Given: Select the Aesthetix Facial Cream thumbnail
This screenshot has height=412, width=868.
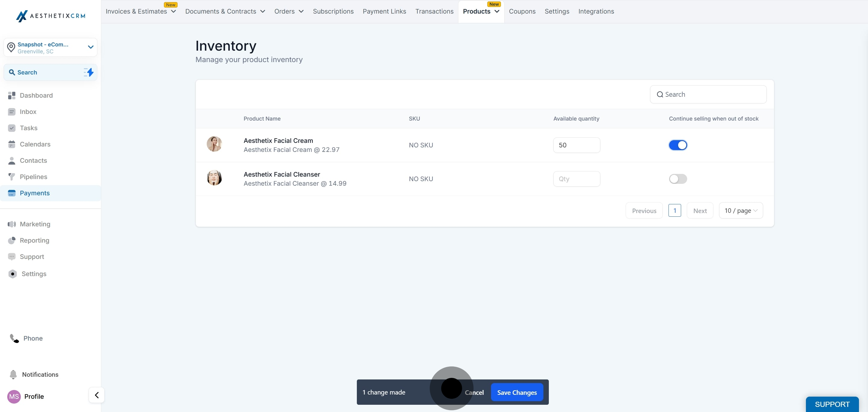Looking at the screenshot, I should click(214, 144).
